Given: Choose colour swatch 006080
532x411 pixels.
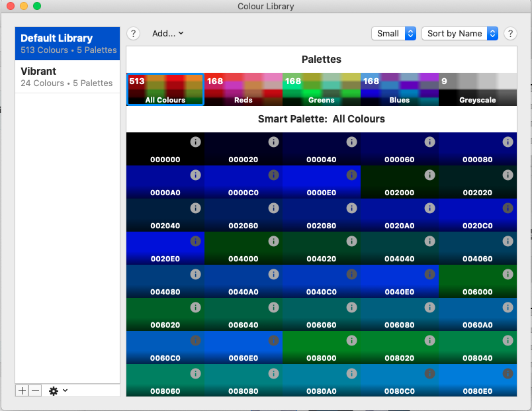Looking at the screenshot, I should pyautogui.click(x=400, y=314).
